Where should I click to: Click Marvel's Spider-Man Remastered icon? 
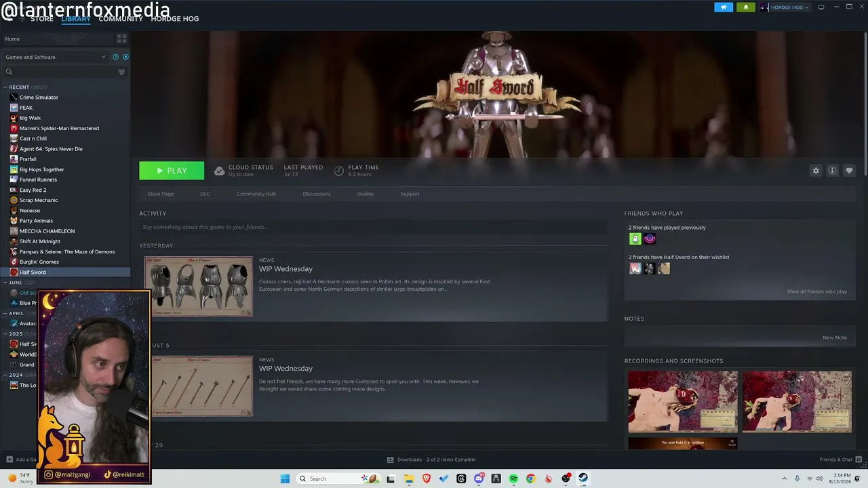point(14,128)
